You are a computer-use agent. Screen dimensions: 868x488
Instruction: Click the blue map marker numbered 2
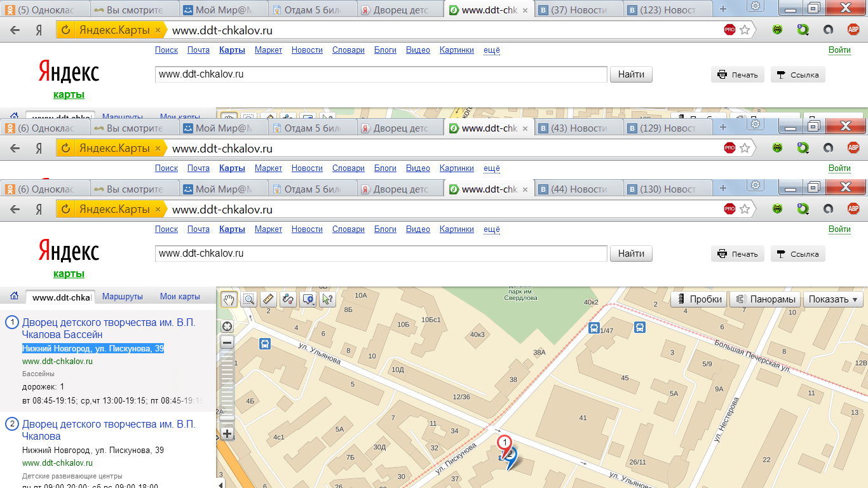click(510, 457)
